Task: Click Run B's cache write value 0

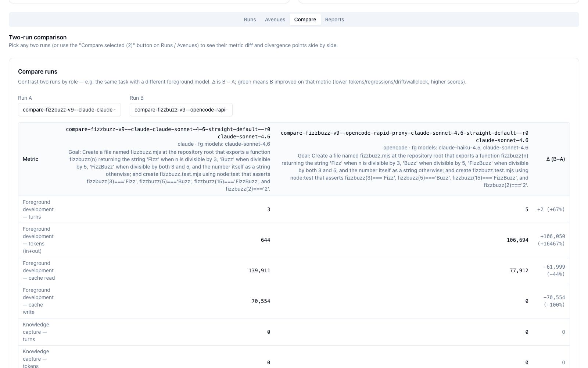Action: pos(527,301)
